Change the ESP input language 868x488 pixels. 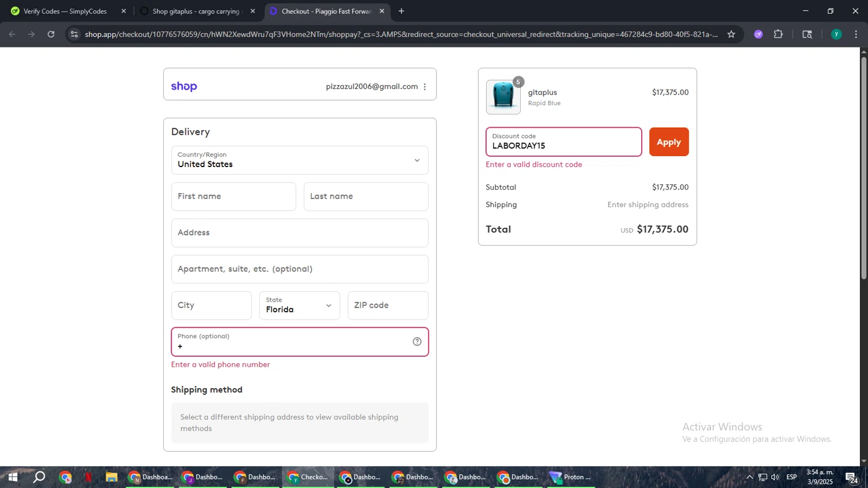click(x=792, y=477)
